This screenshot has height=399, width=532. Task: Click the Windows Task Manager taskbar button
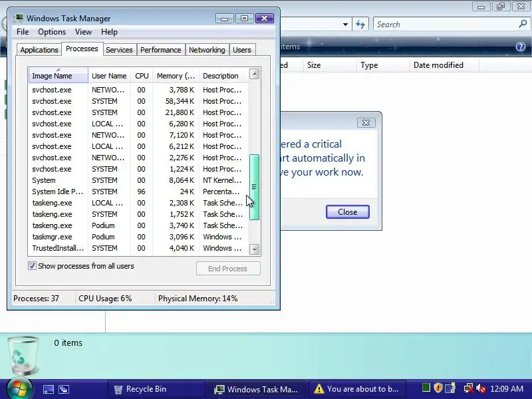(257, 389)
